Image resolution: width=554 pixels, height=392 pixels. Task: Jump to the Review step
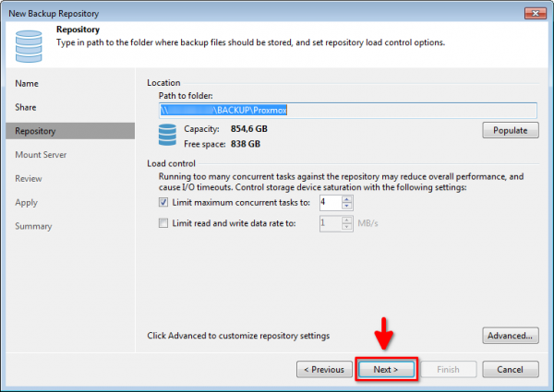(29, 178)
